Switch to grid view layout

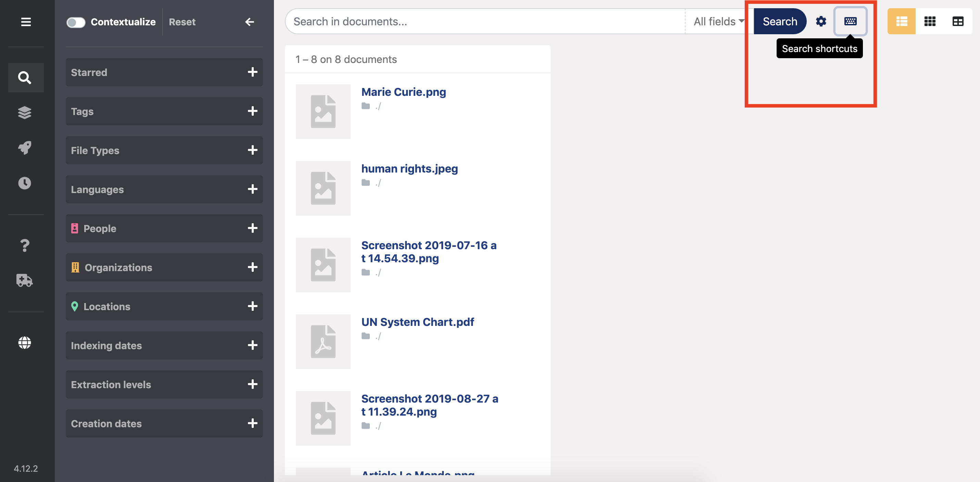click(930, 21)
